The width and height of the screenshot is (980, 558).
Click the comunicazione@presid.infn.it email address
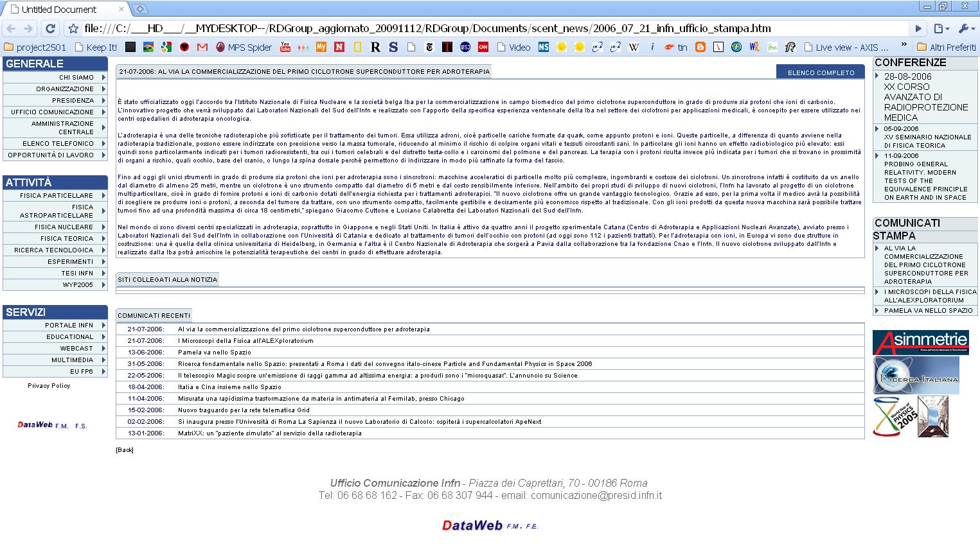tap(596, 496)
